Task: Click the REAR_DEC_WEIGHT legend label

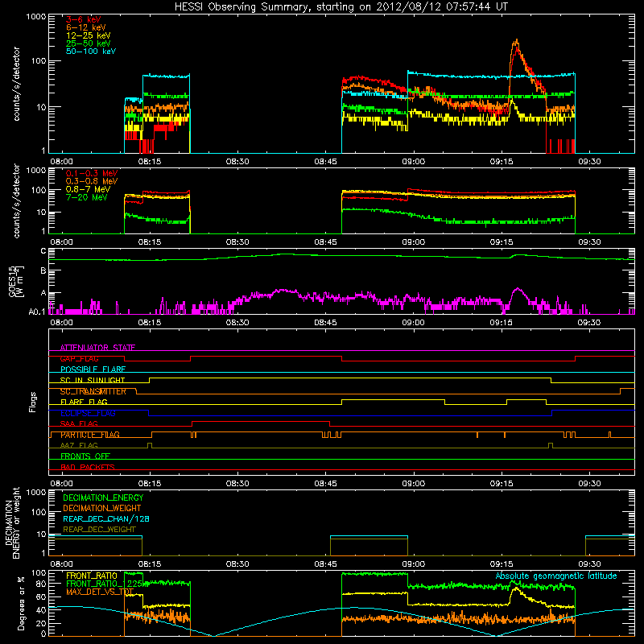Action: click(99, 530)
